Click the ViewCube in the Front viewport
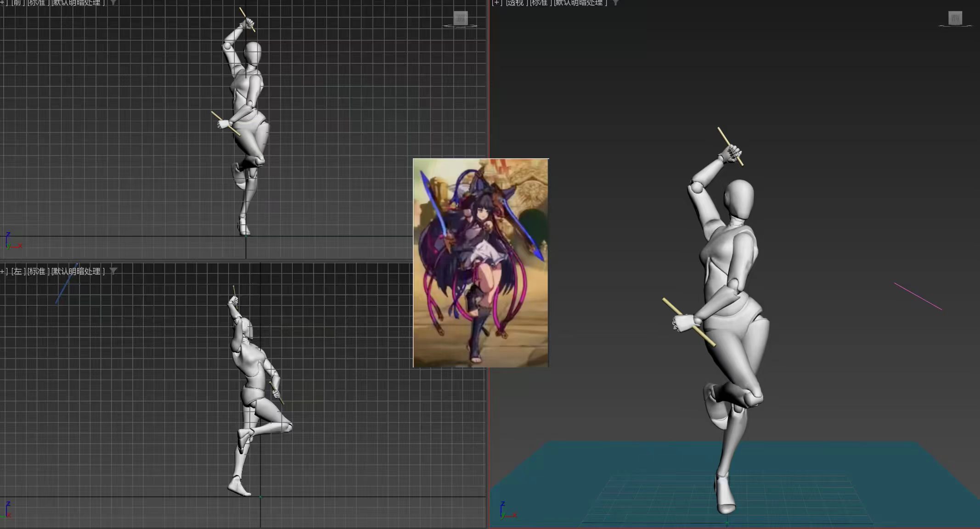Screen dimensions: 980x529 click(x=460, y=19)
